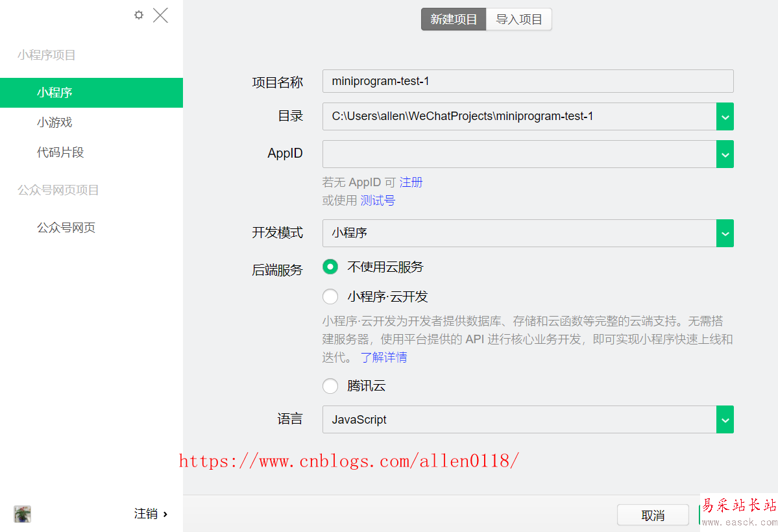This screenshot has width=778, height=532.
Task: Click the 注册 link
Action: click(411, 182)
